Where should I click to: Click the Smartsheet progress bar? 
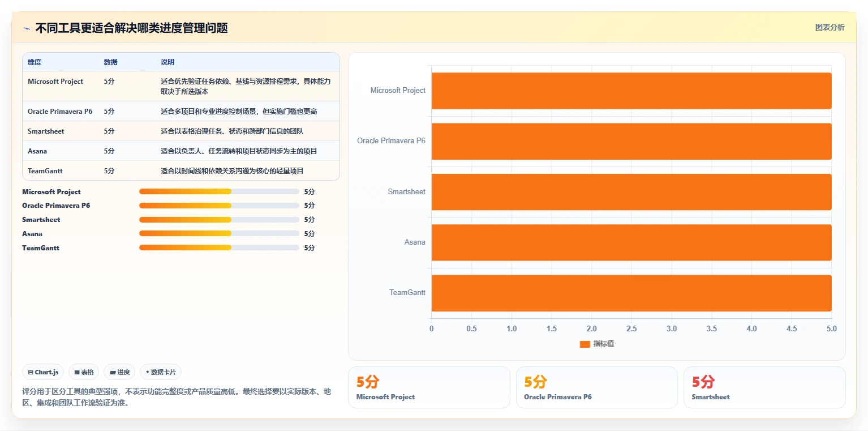coord(219,220)
